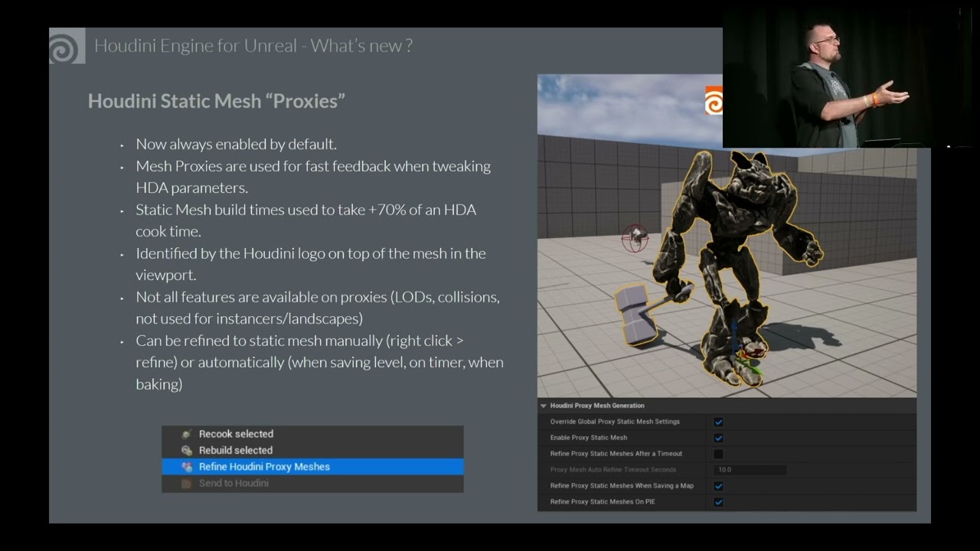Click the "Refine Proxy Static Meshes On PIE" label
This screenshot has width=980, height=551.
(603, 502)
